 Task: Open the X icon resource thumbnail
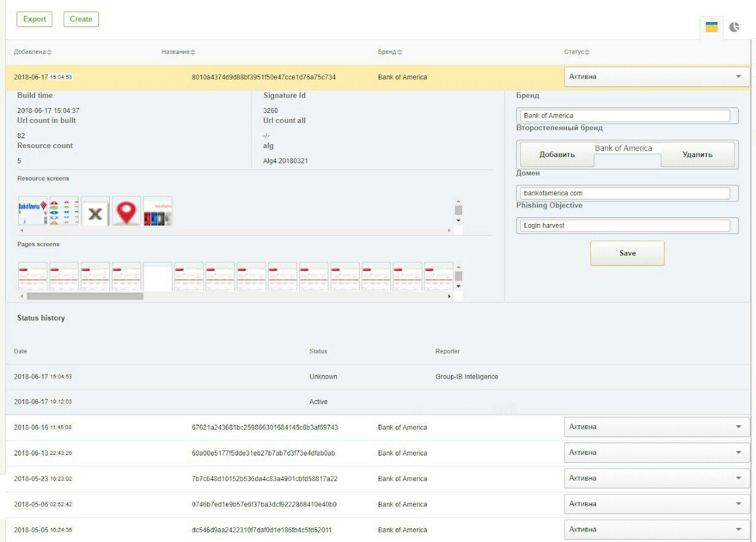[x=95, y=211]
